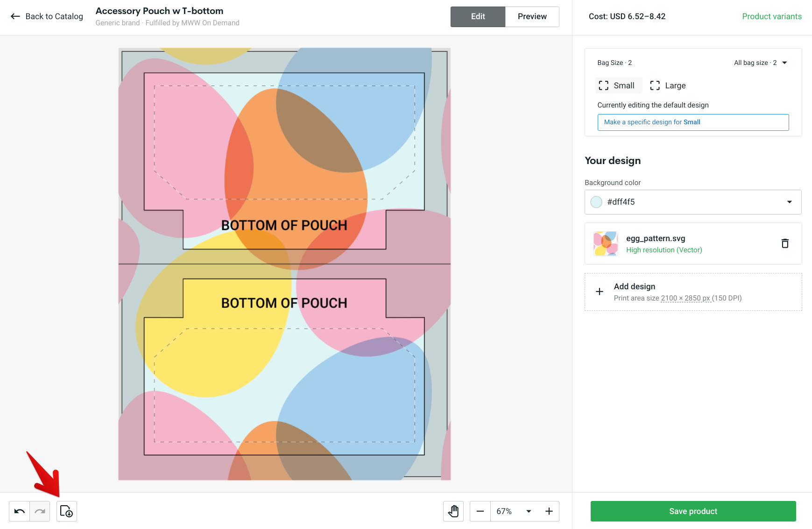Select the Small bag size
This screenshot has height=529, width=812.
619,86
